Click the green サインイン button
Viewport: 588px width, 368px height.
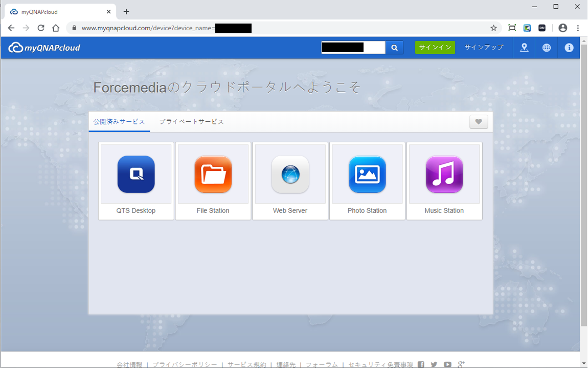pos(435,48)
